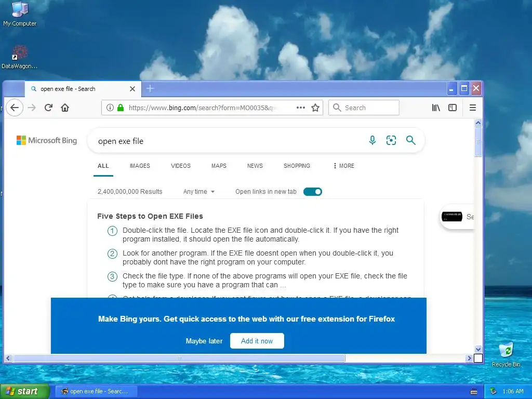This screenshot has height=399, width=532.
Task: Click the vertical scrollbar down arrow
Action: (x=478, y=349)
